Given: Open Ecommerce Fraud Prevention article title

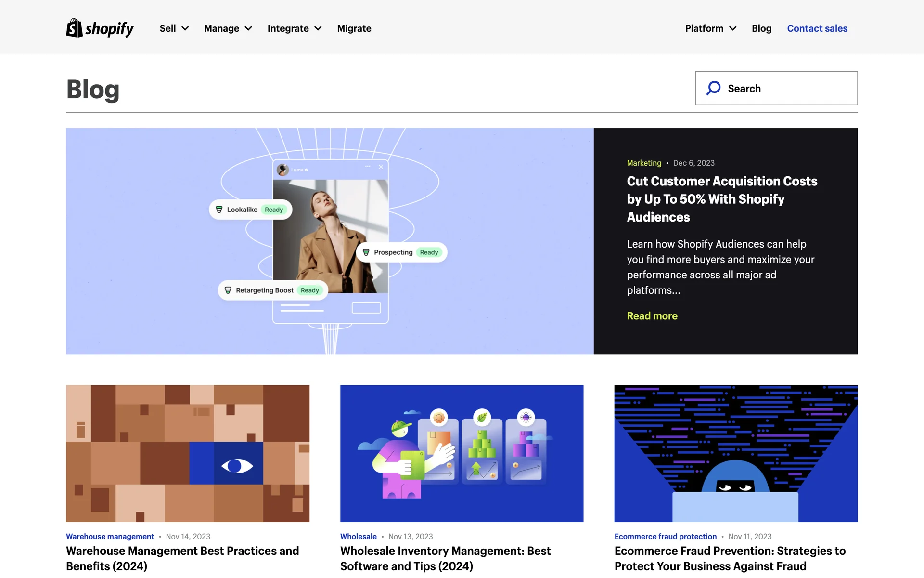Looking at the screenshot, I should point(730,558).
